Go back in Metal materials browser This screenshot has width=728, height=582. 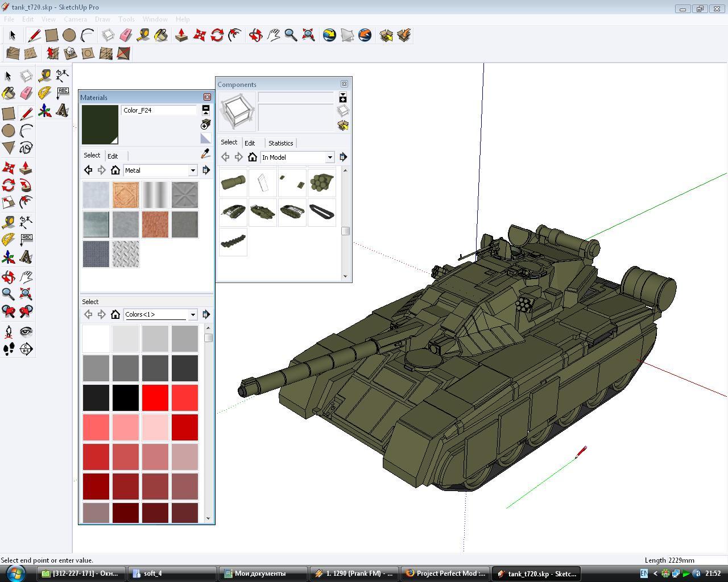(x=88, y=170)
